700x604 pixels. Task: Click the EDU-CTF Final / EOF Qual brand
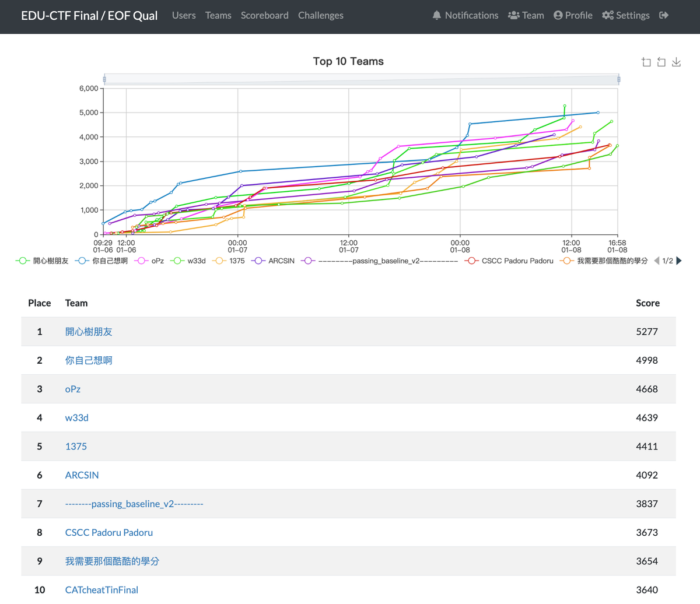[x=89, y=16]
